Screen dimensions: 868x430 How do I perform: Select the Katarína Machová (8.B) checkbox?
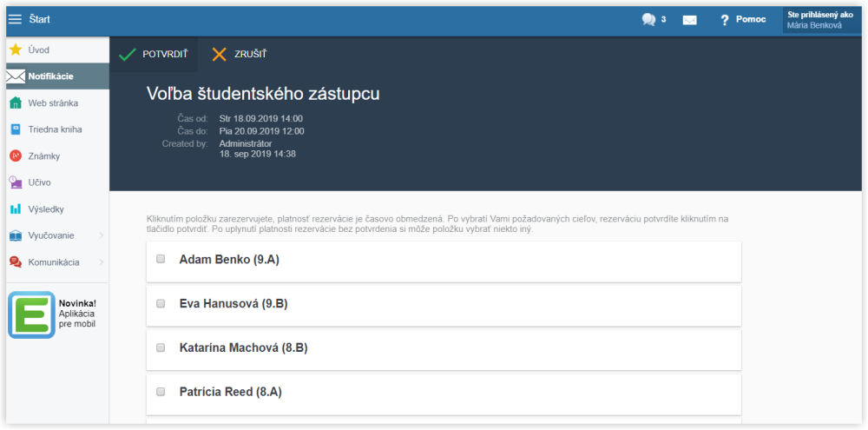(x=161, y=347)
